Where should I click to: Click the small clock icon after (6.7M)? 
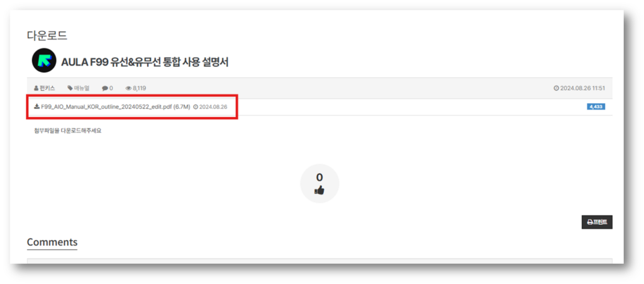[196, 106]
